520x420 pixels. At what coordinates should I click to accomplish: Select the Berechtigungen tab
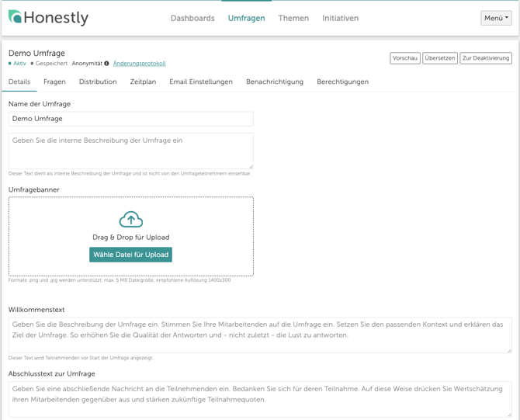342,82
